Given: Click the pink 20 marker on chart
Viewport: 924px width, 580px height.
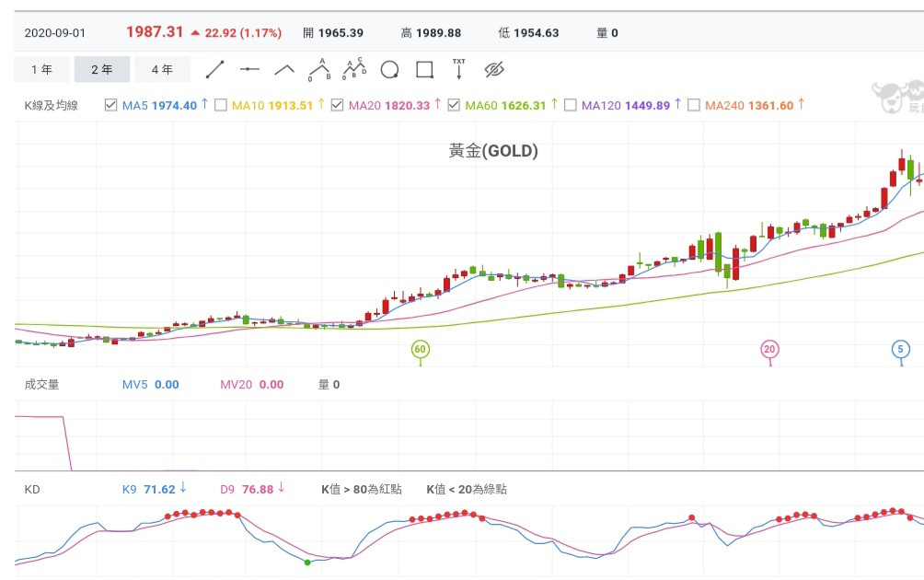Looking at the screenshot, I should coord(769,349).
